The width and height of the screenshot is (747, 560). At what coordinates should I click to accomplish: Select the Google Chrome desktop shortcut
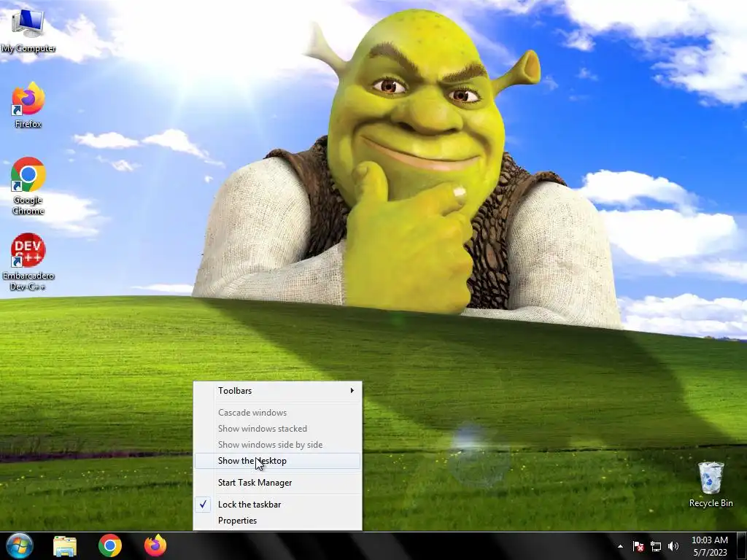point(28,186)
